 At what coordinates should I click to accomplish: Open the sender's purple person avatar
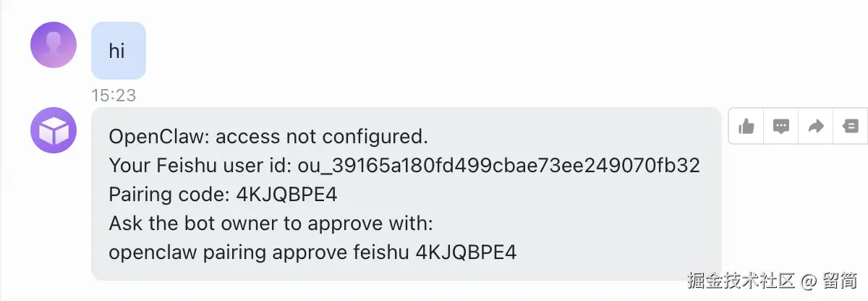point(54,45)
